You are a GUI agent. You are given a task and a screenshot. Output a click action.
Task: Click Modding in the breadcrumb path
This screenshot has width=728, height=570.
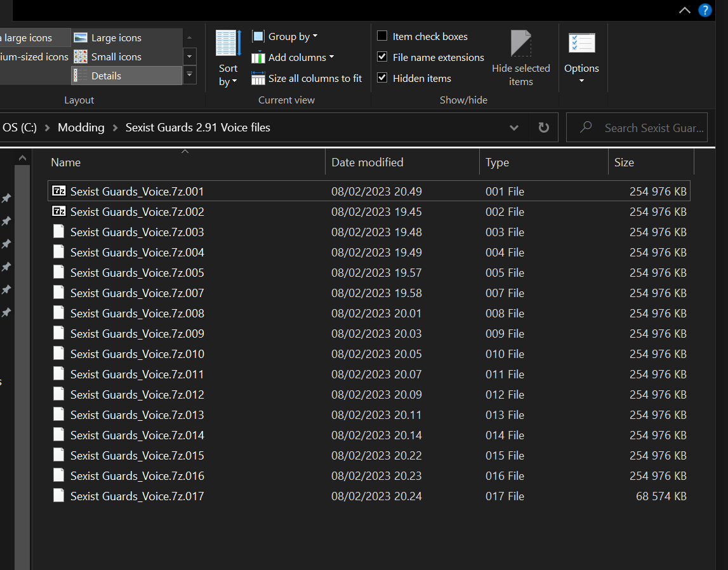point(81,127)
